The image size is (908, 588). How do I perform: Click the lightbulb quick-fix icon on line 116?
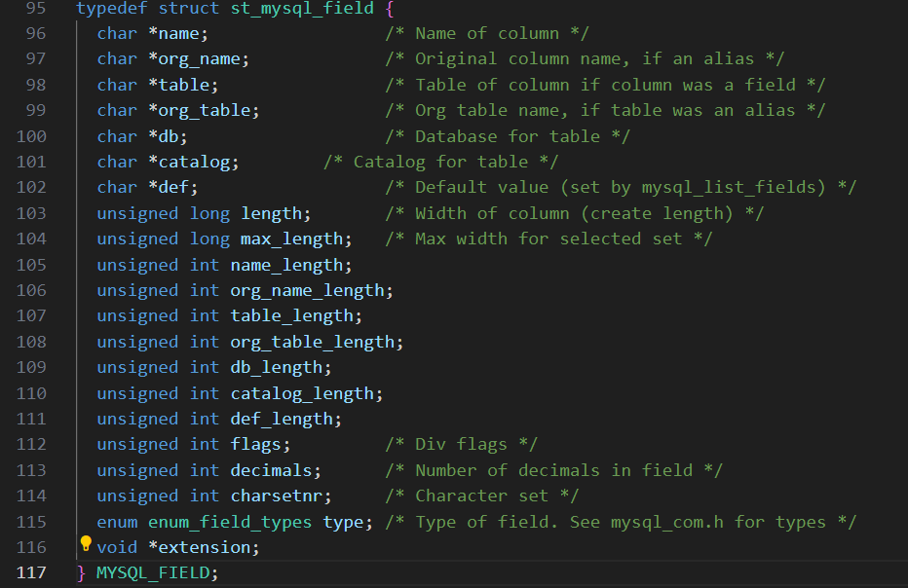[86, 543]
